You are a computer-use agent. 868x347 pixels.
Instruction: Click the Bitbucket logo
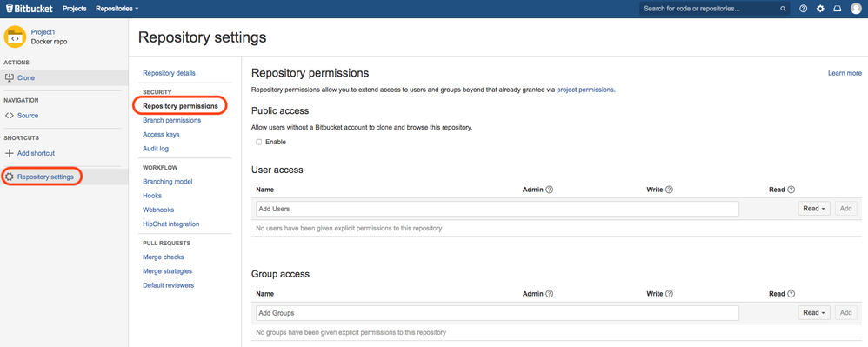pos(30,9)
